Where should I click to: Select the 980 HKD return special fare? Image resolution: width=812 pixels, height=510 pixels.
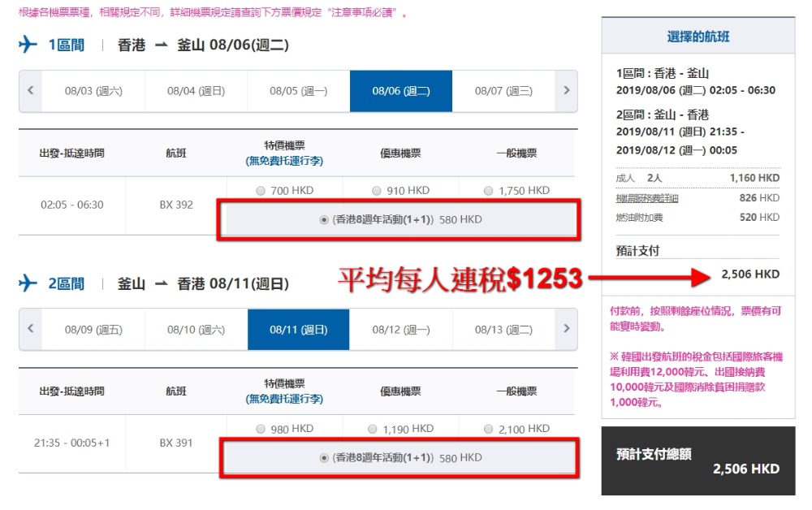point(261,429)
